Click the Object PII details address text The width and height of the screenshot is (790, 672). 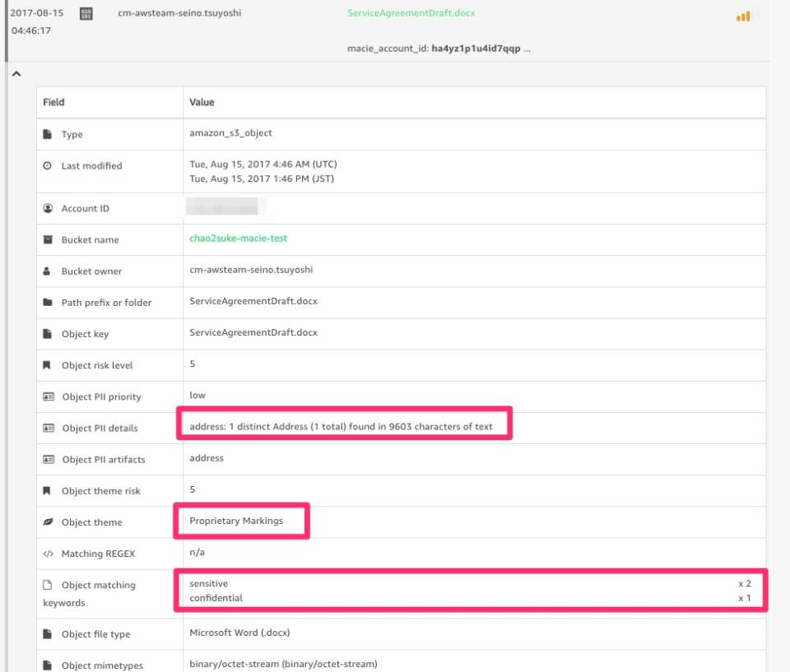click(x=341, y=428)
